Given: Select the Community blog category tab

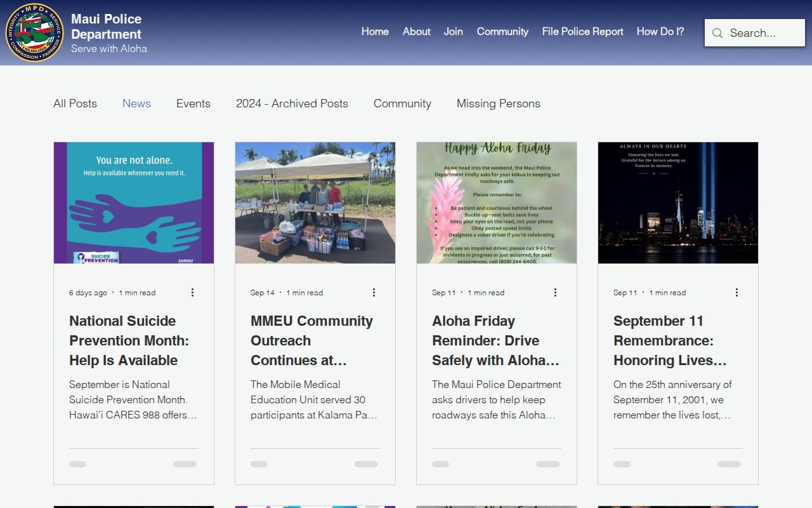Looking at the screenshot, I should [402, 104].
